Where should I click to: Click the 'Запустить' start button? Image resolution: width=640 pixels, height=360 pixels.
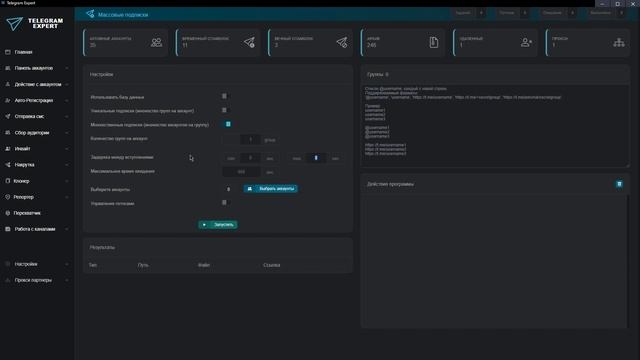pos(218,224)
